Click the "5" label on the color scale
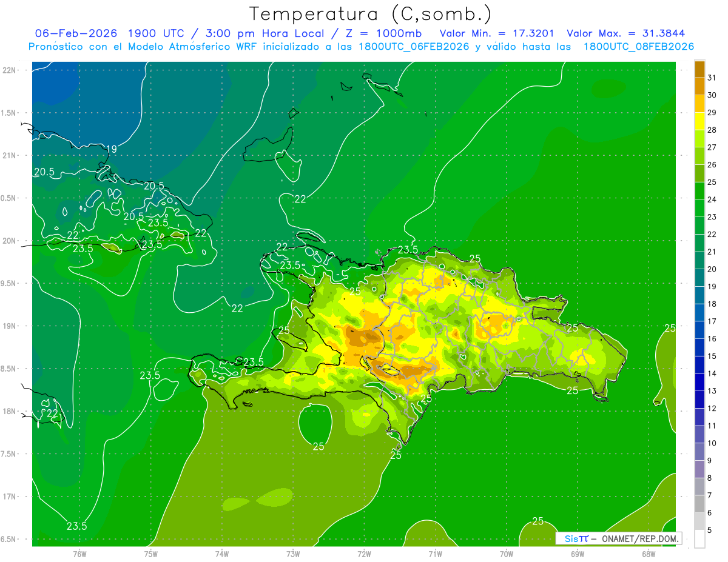Screen dimensions: 728x562 [710, 530]
